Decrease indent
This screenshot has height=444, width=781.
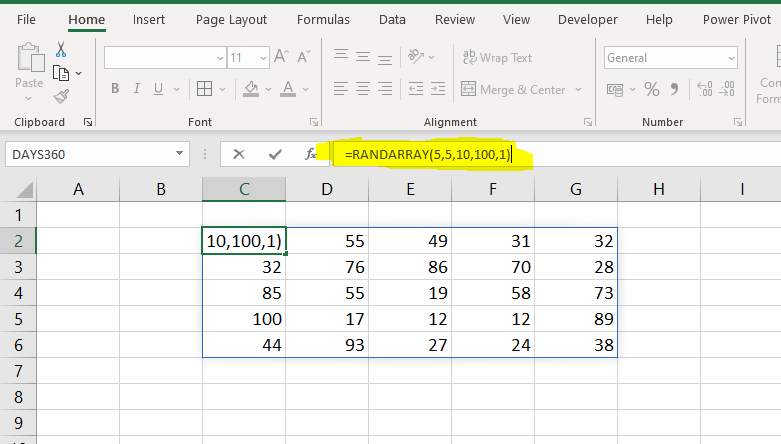tap(416, 89)
